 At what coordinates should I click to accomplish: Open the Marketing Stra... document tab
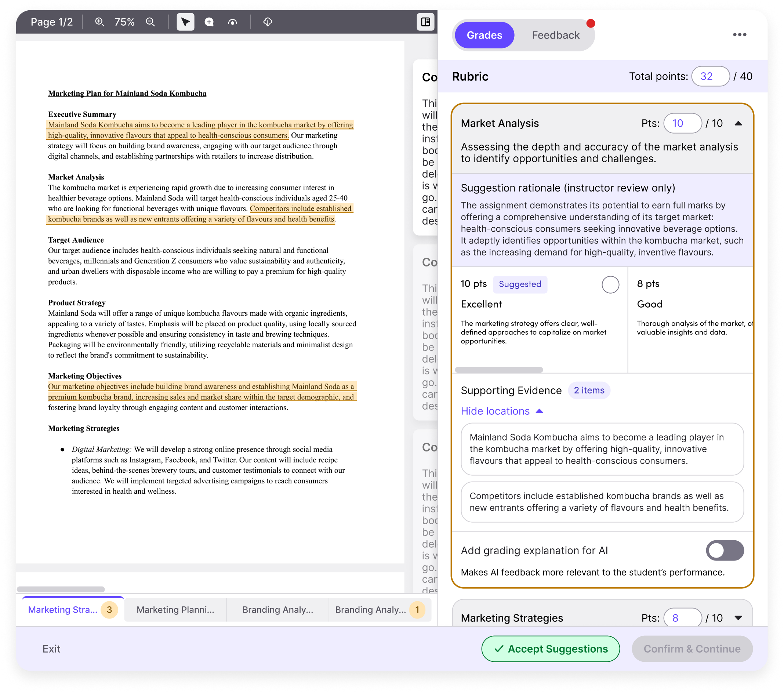tap(73, 609)
